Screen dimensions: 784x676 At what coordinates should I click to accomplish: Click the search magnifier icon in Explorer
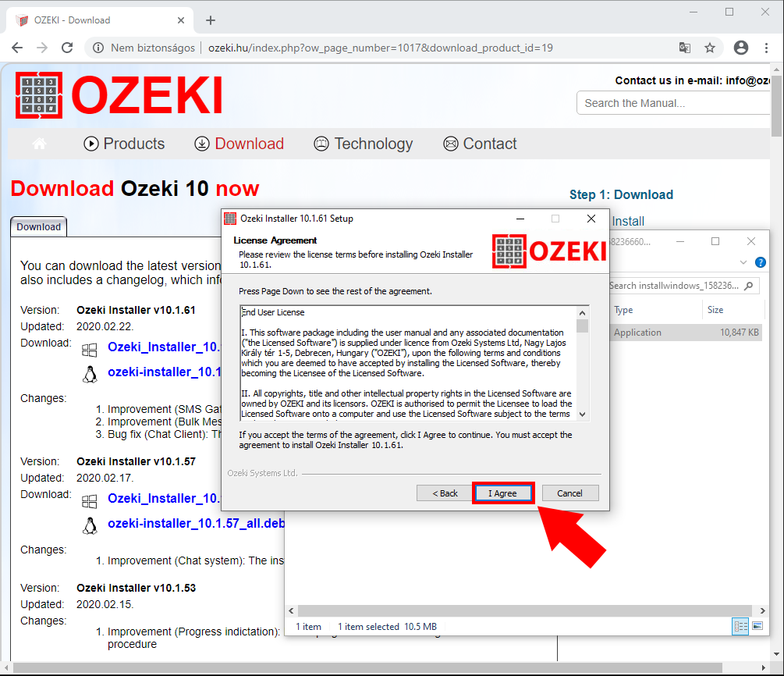point(748,286)
